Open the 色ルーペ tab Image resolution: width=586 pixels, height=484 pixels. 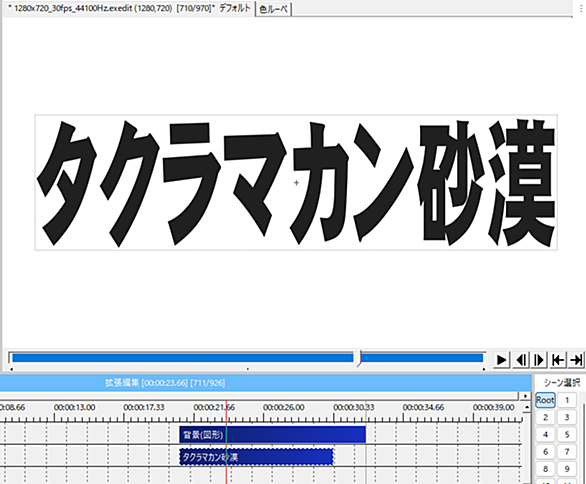[x=274, y=9]
